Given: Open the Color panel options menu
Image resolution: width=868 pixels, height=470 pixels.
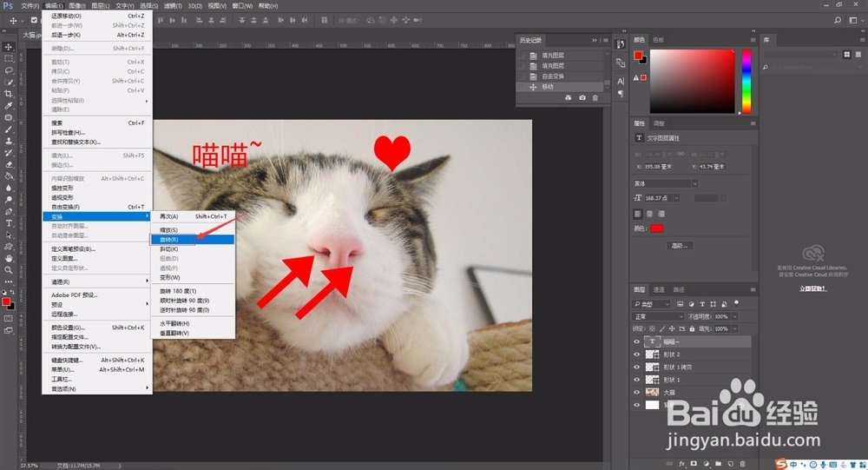Looking at the screenshot, I should tap(753, 40).
